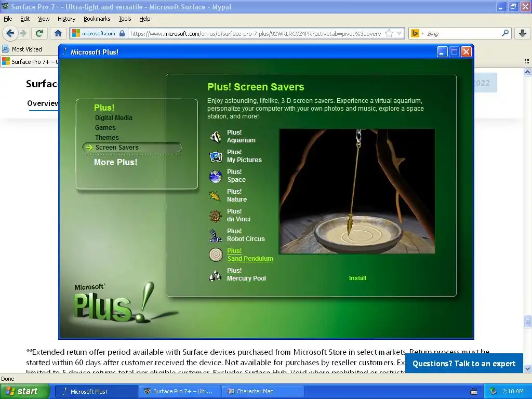Select the My Pictures screen saver icon
Image resolution: width=532 pixels, height=399 pixels.
216,156
